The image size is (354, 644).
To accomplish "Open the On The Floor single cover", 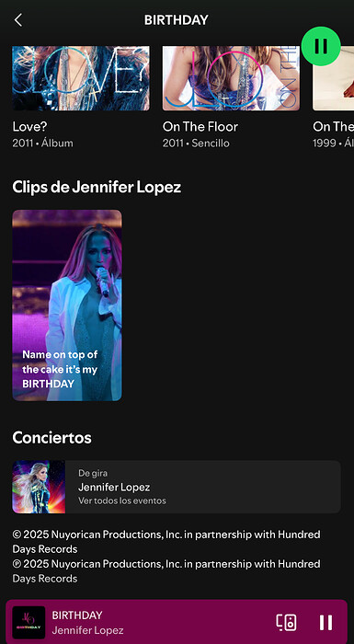I will (x=231, y=78).
